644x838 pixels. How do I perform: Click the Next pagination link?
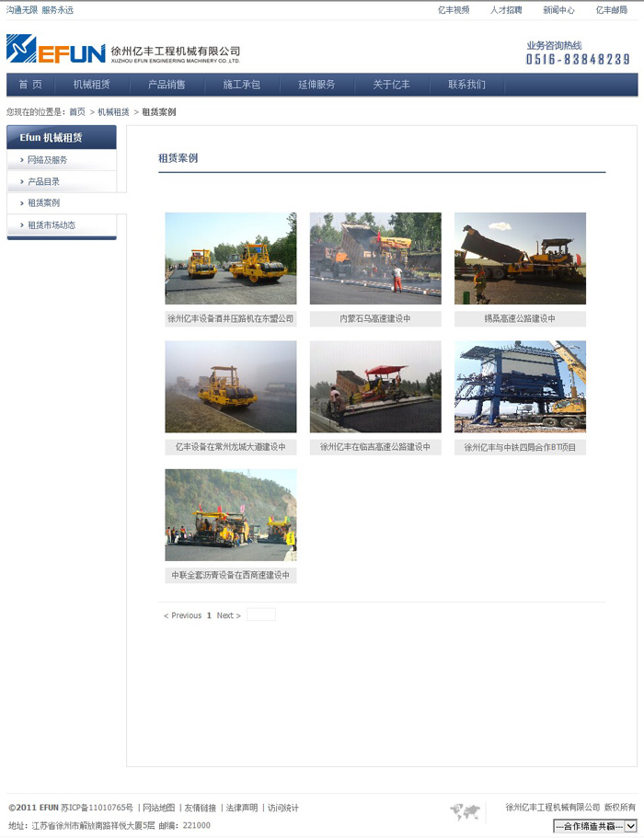tap(229, 615)
